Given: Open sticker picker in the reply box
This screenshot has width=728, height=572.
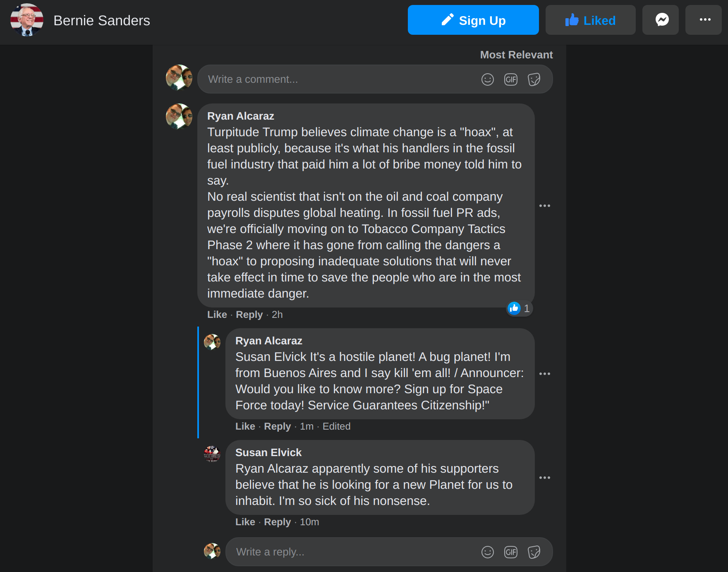Looking at the screenshot, I should (534, 552).
